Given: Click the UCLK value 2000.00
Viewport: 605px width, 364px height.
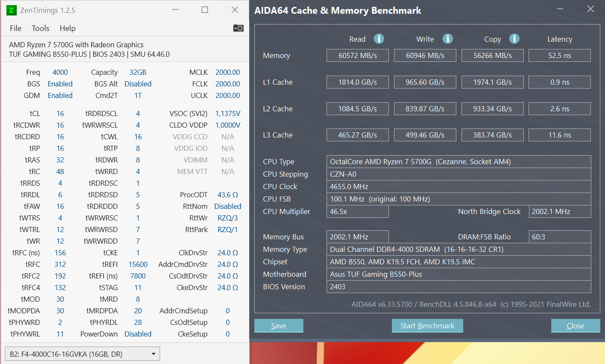Looking at the screenshot, I should tap(228, 95).
